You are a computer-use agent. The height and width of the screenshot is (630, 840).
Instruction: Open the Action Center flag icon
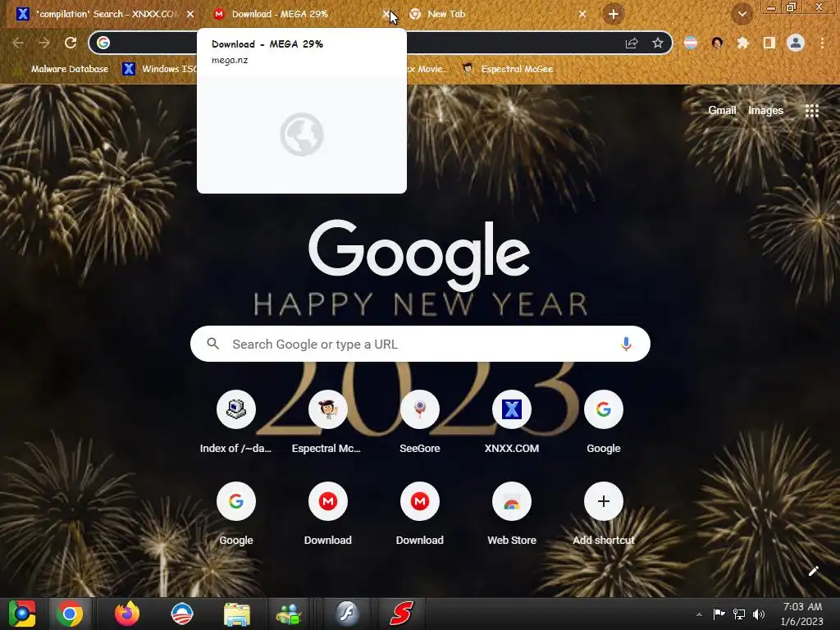pyautogui.click(x=719, y=614)
